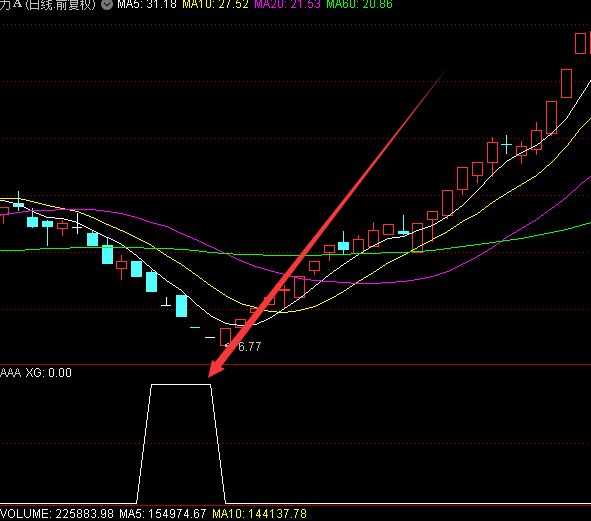The height and width of the screenshot is (521, 591).
Task: Click the MA5: 31.18 indicator label
Action: click(x=147, y=5)
